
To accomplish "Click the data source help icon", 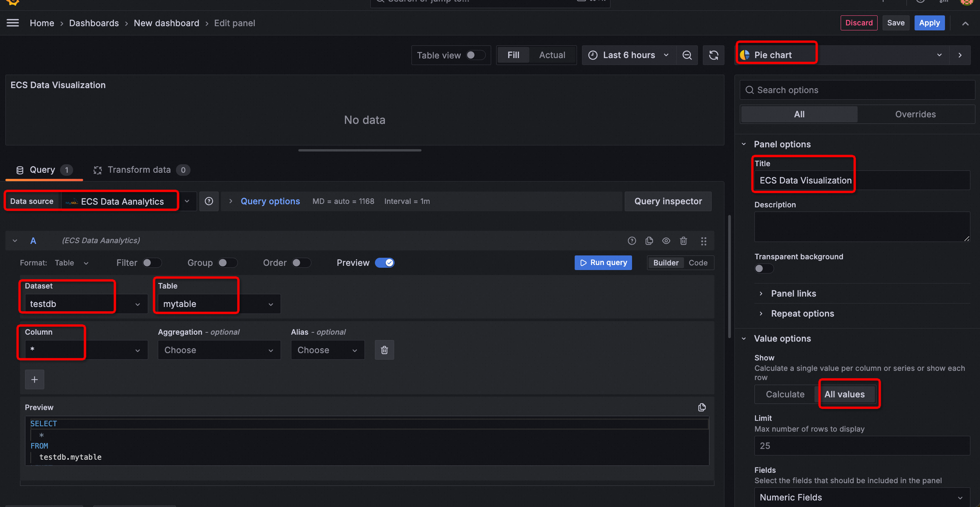I will pyautogui.click(x=209, y=201).
